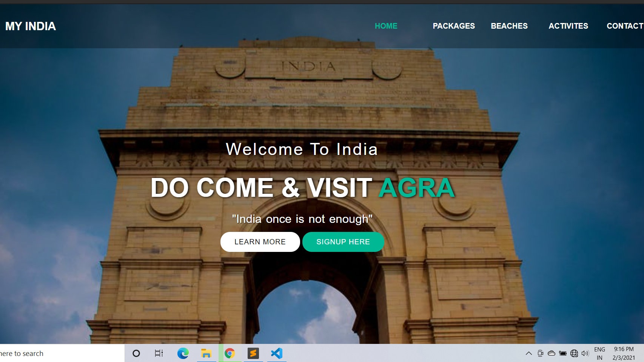Switch to Visual Studio Code in taskbar

277,353
